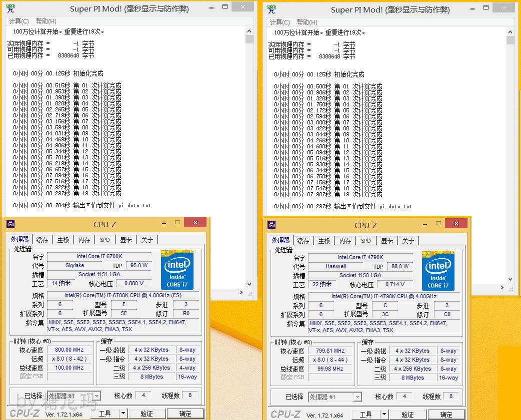Click 确定 button in left CPU-Z
Screen dimensions: 521x420
click(185, 414)
